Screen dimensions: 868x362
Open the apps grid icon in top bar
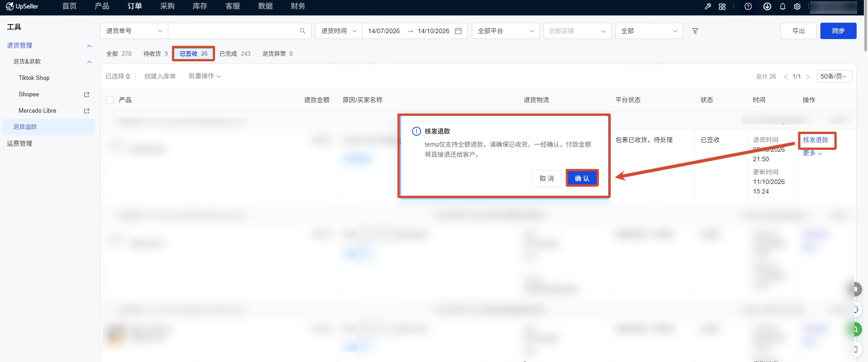(722, 6)
